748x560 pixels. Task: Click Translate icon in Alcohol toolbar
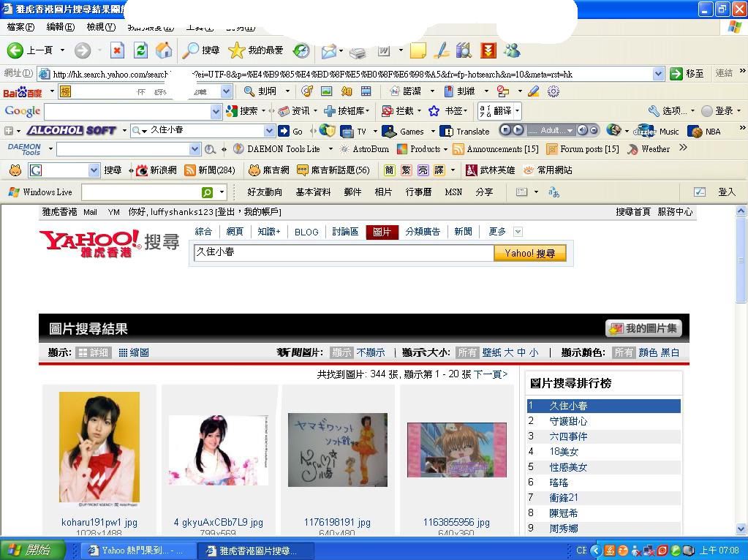(447, 131)
